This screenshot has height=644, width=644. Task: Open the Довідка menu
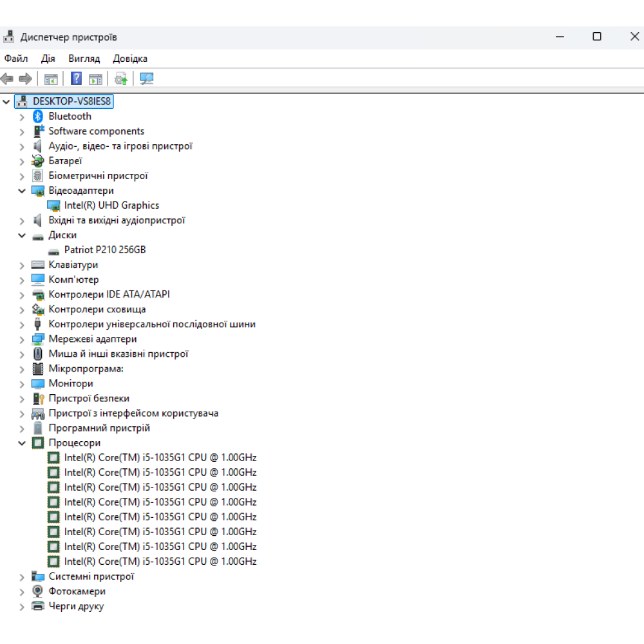click(x=130, y=59)
